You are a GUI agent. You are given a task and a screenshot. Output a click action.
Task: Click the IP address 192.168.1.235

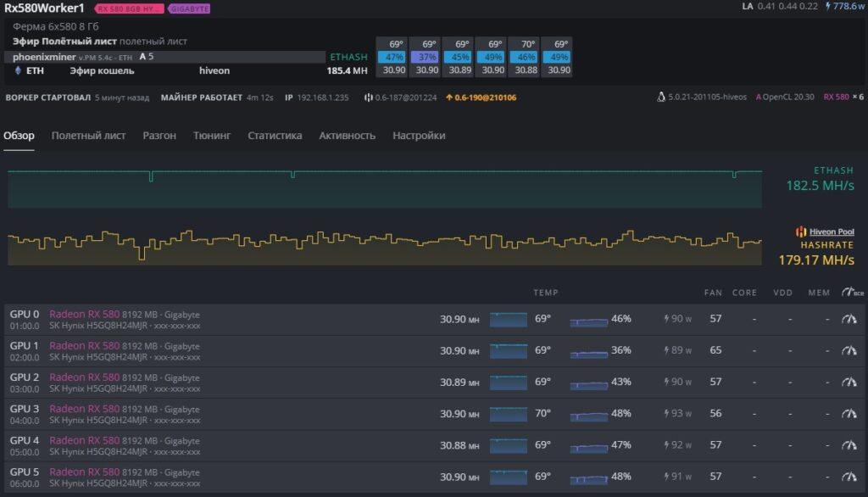coord(323,98)
